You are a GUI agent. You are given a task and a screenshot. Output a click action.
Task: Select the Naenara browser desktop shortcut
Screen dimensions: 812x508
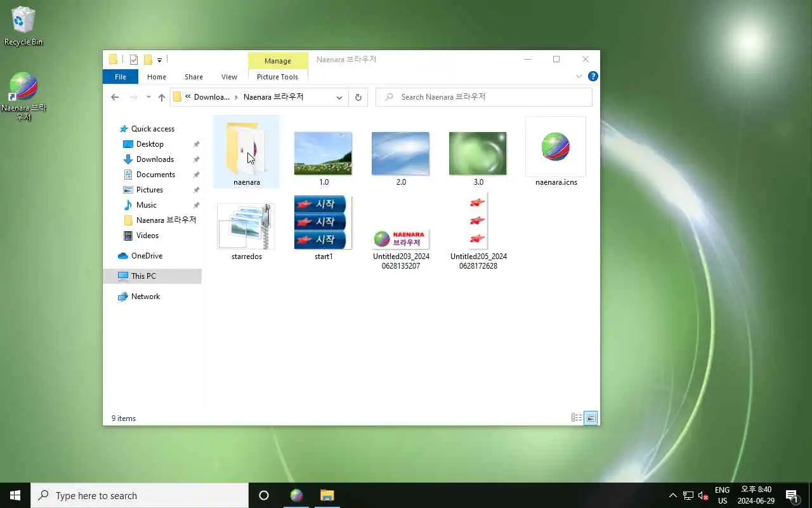(23, 96)
